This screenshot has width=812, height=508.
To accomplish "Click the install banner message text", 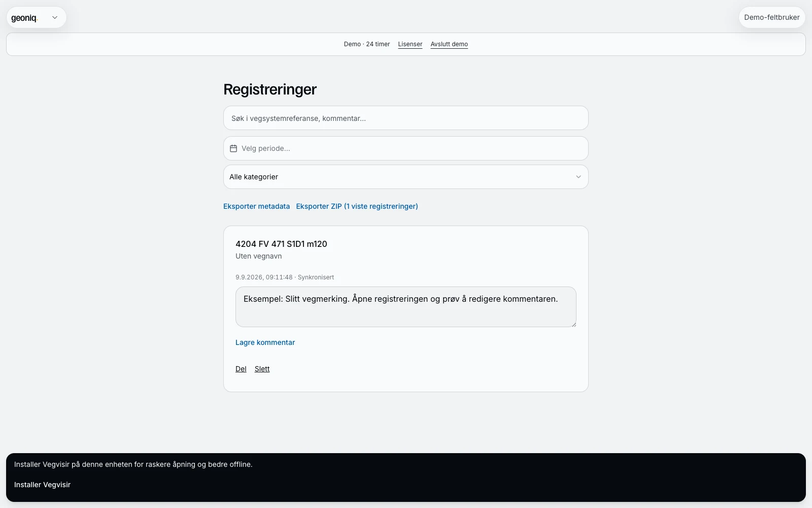I will 133,464.
